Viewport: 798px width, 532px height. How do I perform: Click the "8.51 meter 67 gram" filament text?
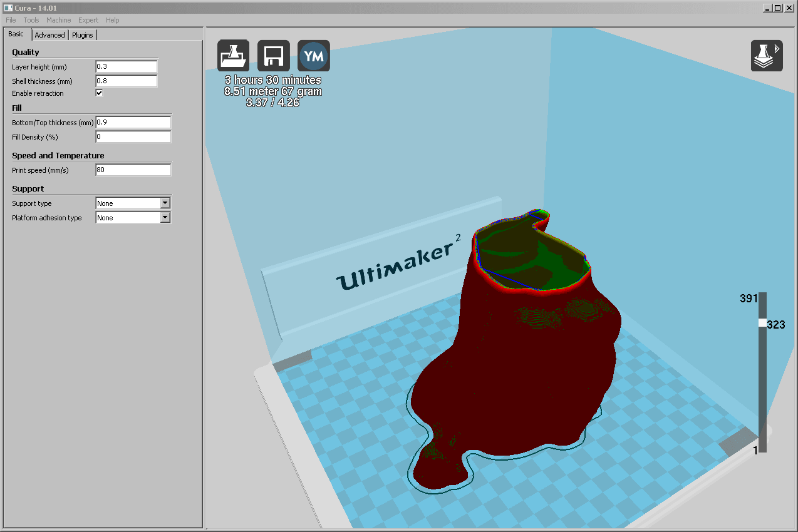273,91
